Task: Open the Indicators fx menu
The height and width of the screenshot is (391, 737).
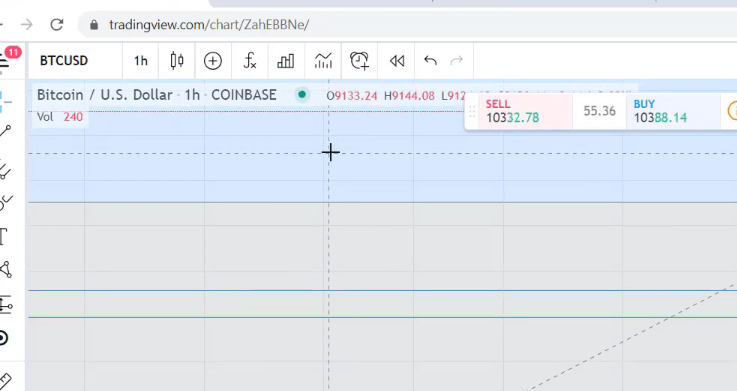Action: coord(250,61)
